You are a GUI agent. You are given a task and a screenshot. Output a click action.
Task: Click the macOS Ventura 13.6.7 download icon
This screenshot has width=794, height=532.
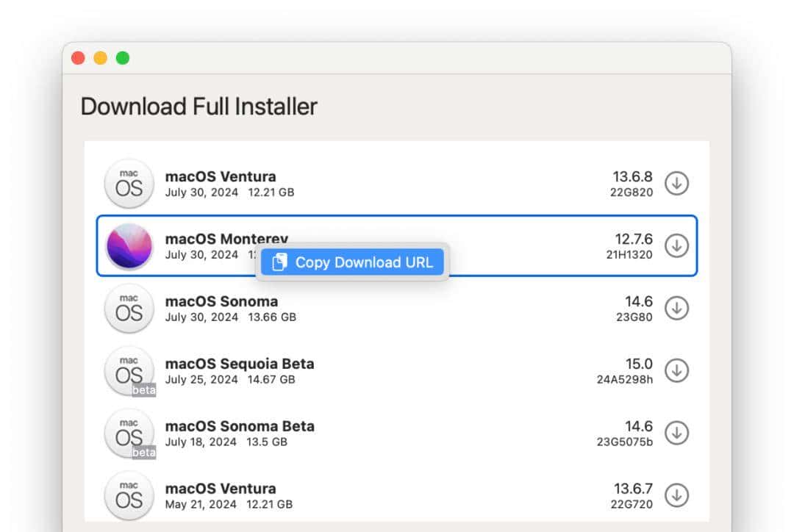676,495
